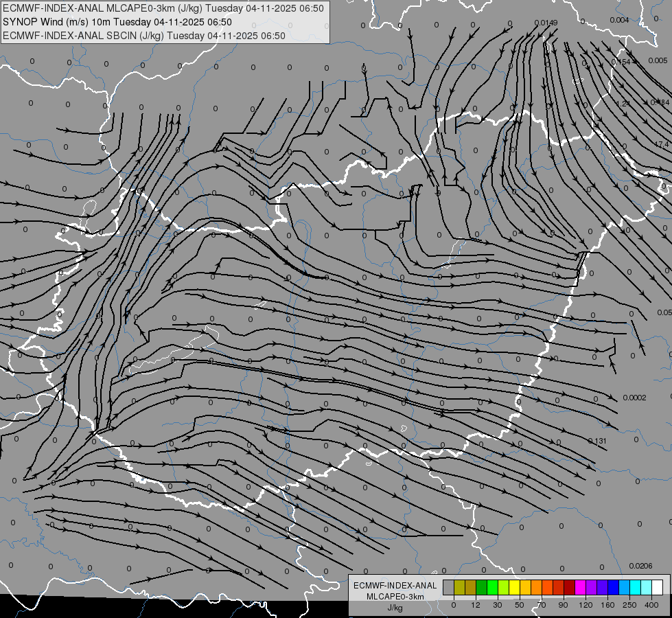Image resolution: width=672 pixels, height=618 pixels.
Task: Click the dark green legend swatch
Action: 482,587
